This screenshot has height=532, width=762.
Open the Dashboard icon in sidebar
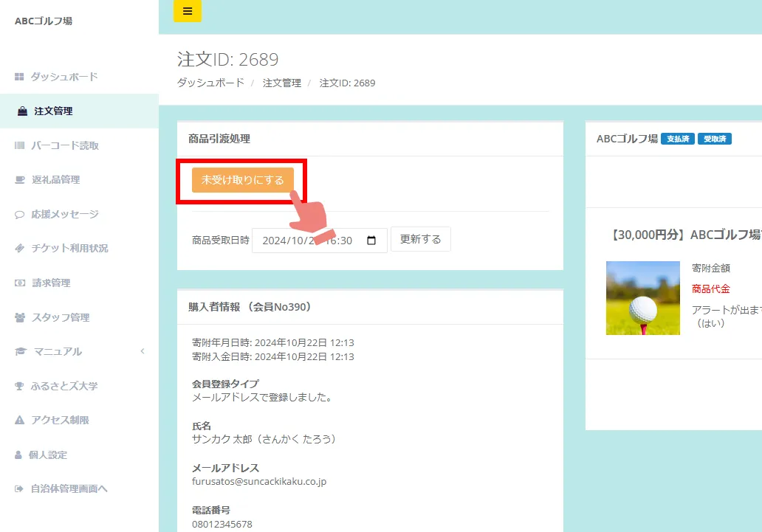click(x=20, y=77)
